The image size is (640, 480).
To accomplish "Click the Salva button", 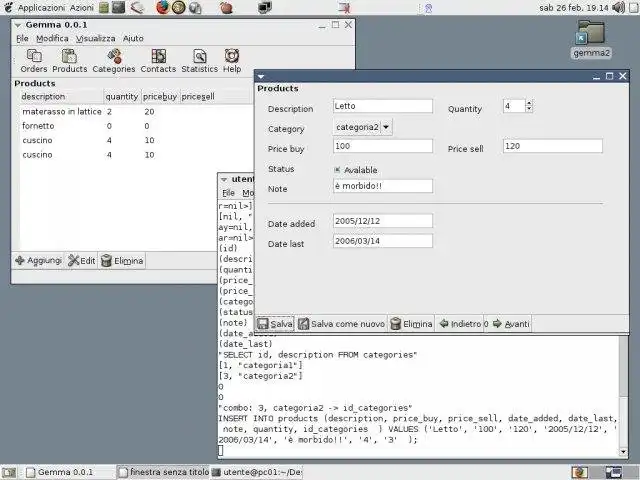I will [275, 324].
